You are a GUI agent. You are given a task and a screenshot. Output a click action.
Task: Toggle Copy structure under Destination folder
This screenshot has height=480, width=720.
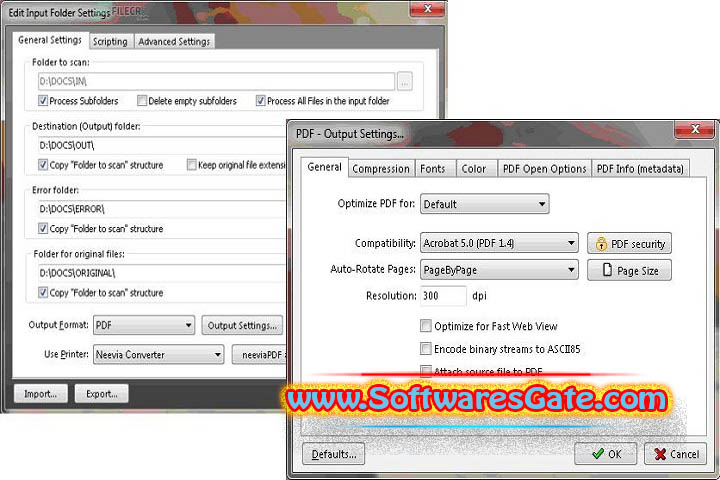[x=43, y=165]
